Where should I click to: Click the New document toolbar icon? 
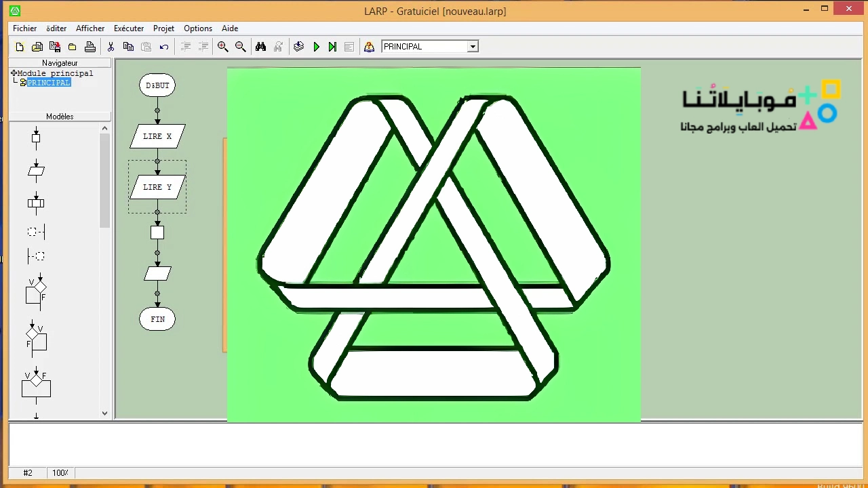point(20,47)
